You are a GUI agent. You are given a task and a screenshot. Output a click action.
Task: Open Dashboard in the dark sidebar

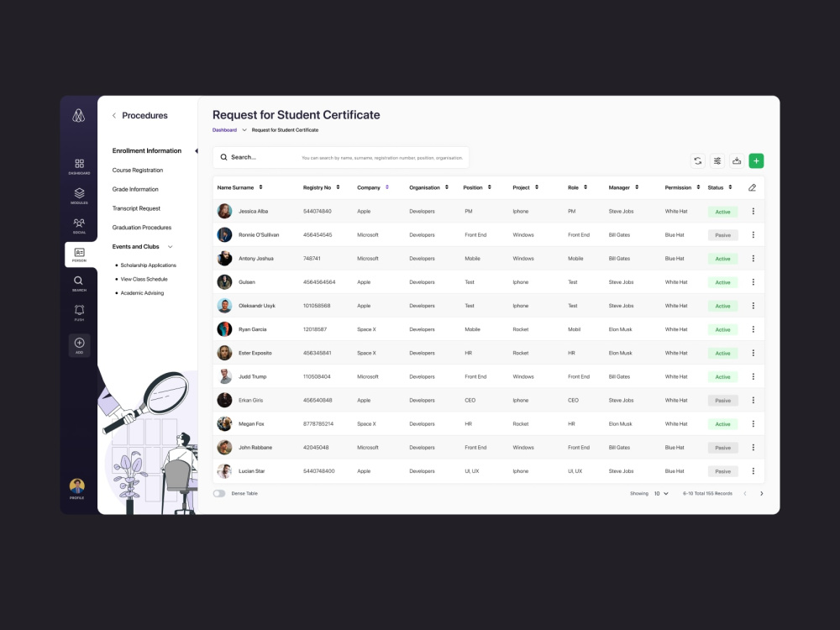[x=79, y=166]
